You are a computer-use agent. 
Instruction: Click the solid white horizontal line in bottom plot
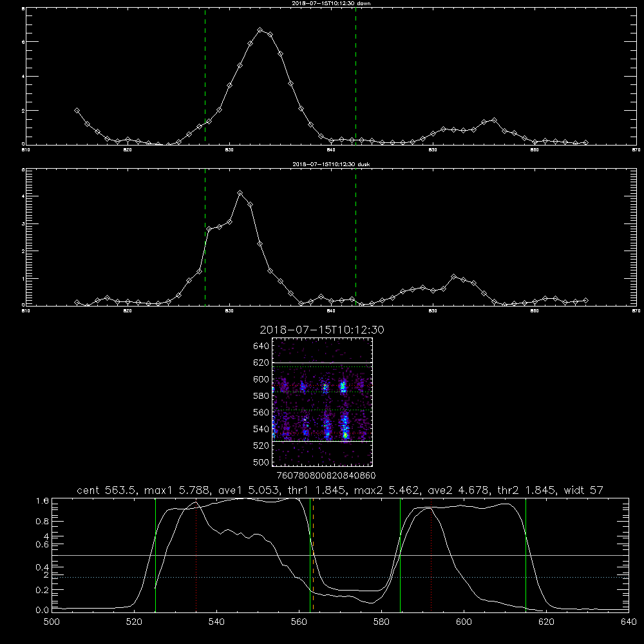340,555
